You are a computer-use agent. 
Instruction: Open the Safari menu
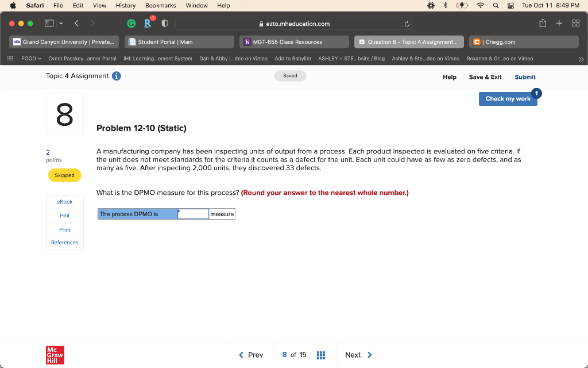35,5
